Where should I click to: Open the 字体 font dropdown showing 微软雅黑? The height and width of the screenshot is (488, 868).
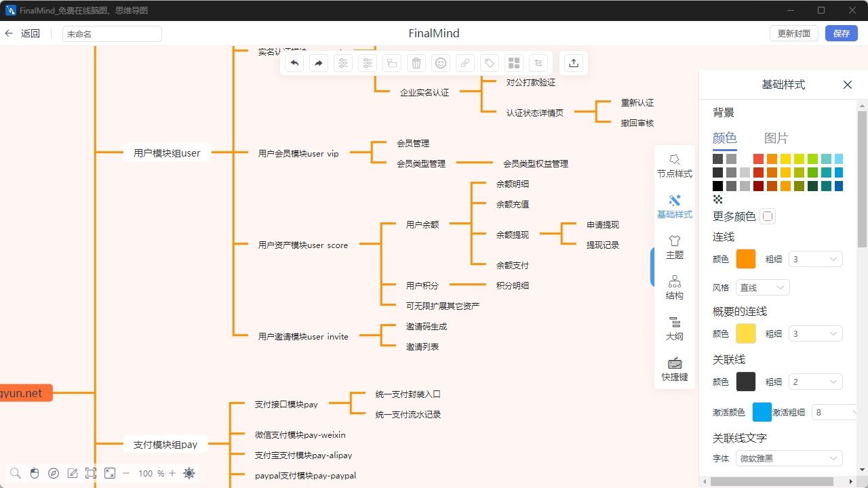[x=789, y=458]
